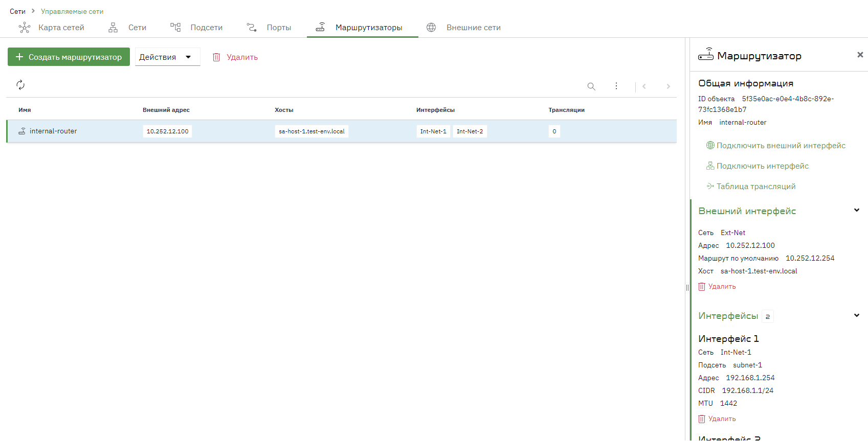Collapse the Интерфейсы section
This screenshot has width=868, height=441.
[857, 315]
